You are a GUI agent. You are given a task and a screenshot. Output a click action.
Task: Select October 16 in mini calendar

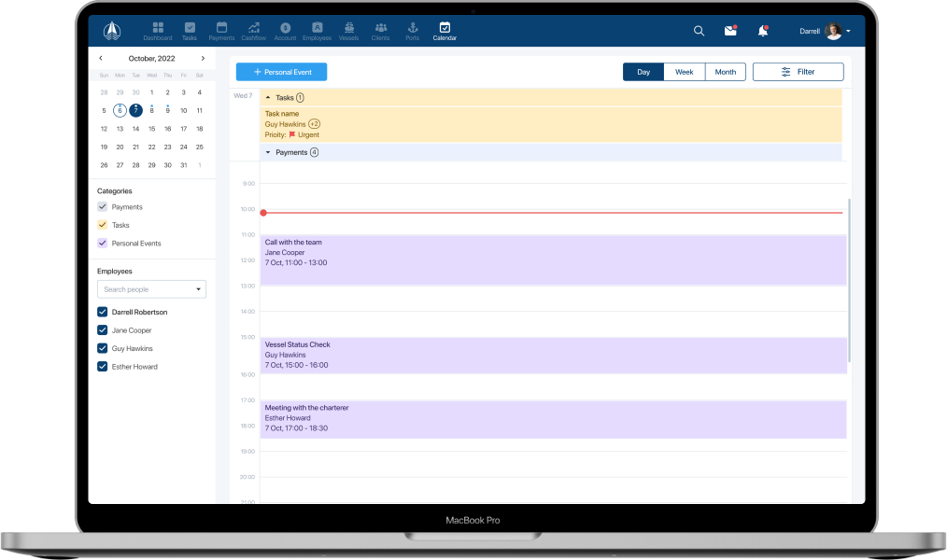point(167,129)
